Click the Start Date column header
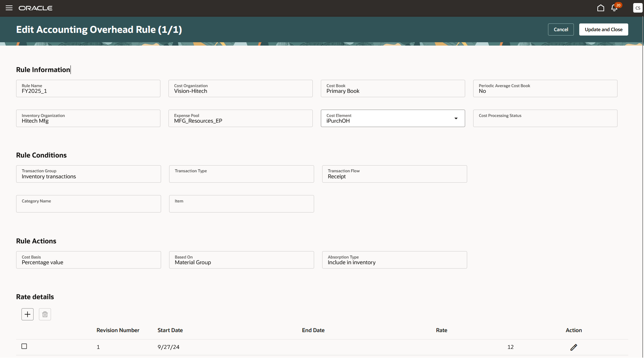Screen dimensions: 644x362 pos(170,330)
